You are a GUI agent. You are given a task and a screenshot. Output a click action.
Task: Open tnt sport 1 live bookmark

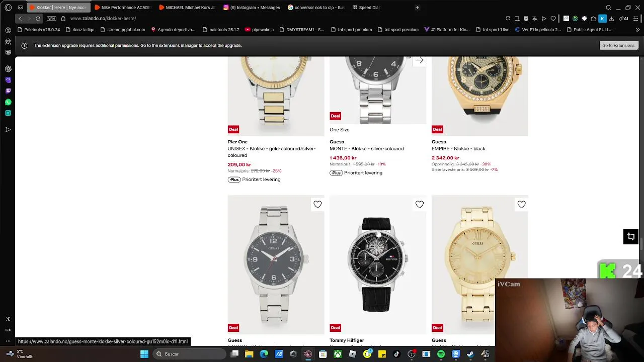(493, 30)
